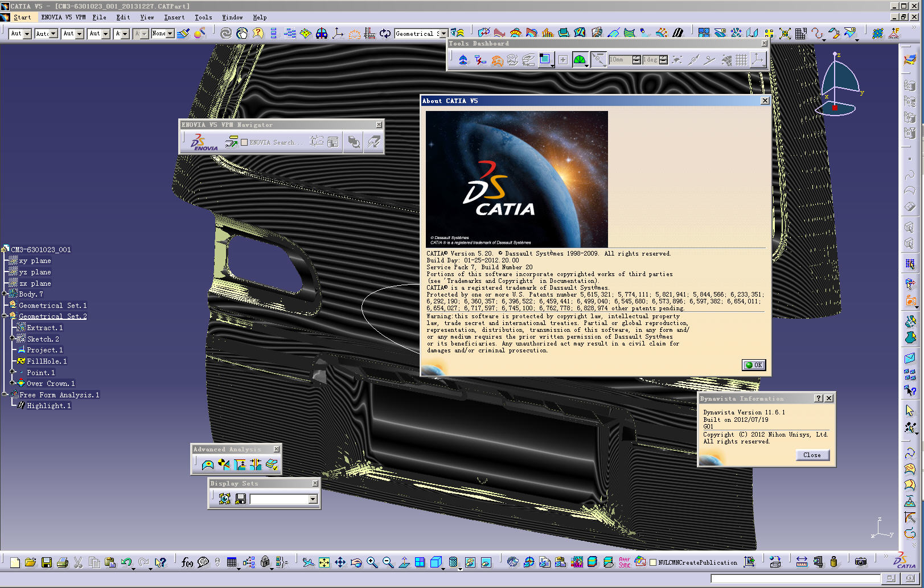Viewport: 924px width, 588px height.
Task: Click the command input field in status bar
Action: click(795, 579)
